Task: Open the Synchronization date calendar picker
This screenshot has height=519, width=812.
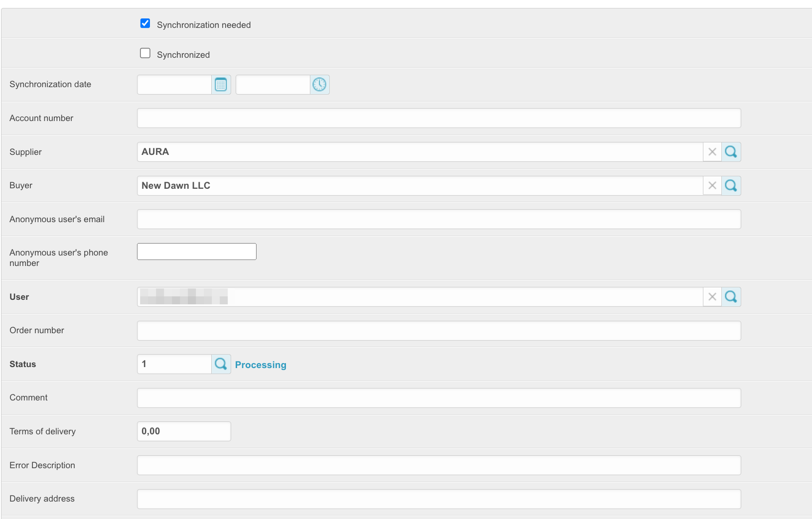Action: [x=221, y=85]
